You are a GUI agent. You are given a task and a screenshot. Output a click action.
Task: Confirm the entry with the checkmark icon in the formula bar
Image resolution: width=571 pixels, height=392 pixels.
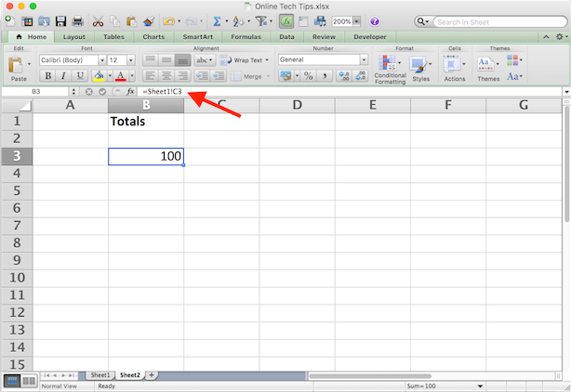pos(102,92)
